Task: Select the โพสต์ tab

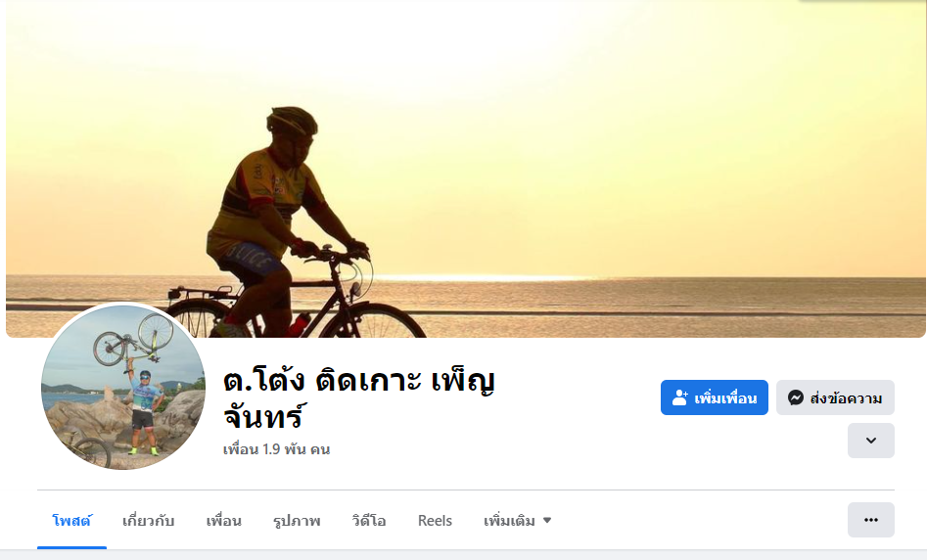Action: click(71, 521)
